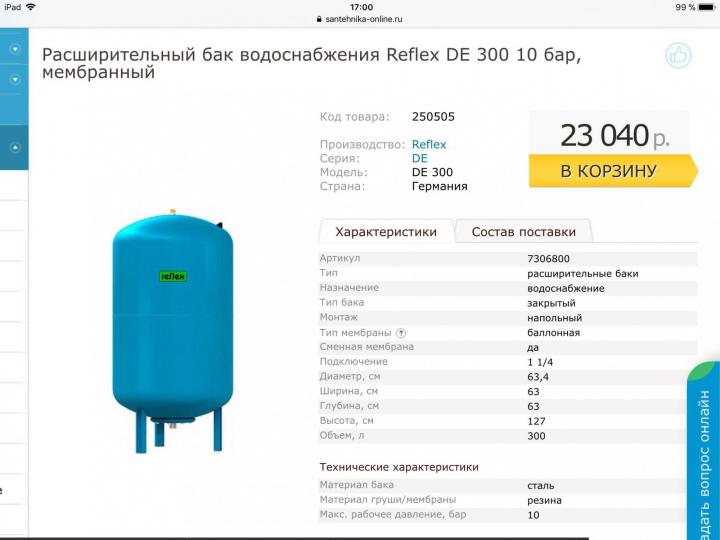Expand the first sidebar chevron-down item
The image size is (720, 540).
(x=15, y=49)
